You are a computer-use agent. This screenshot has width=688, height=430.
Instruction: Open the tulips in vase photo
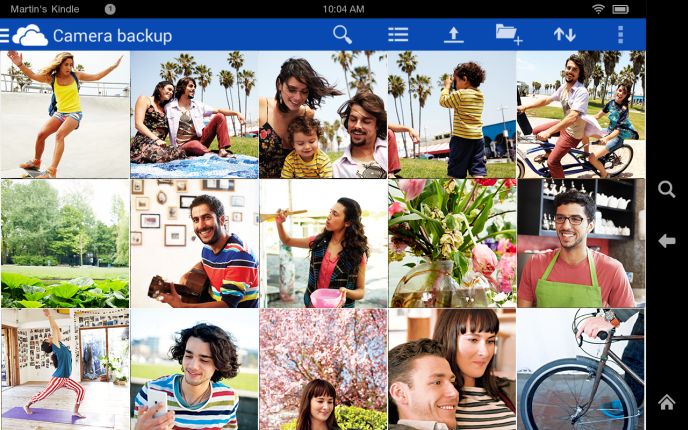(452, 243)
